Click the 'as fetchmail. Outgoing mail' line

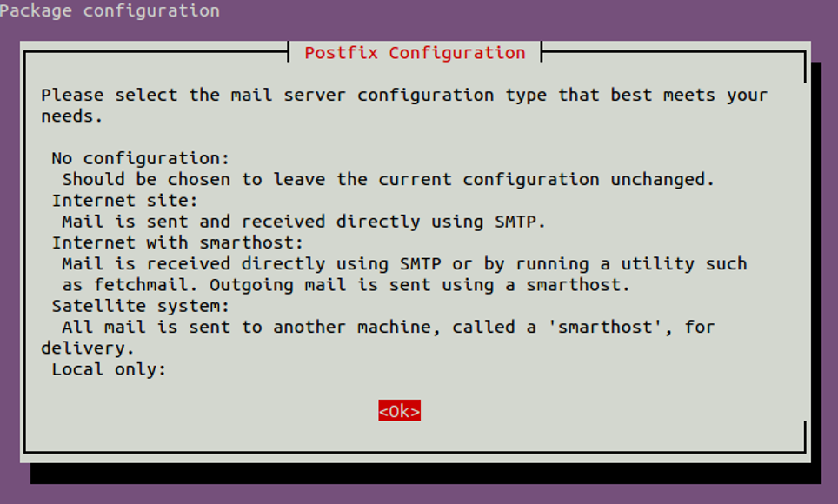pyautogui.click(x=346, y=285)
